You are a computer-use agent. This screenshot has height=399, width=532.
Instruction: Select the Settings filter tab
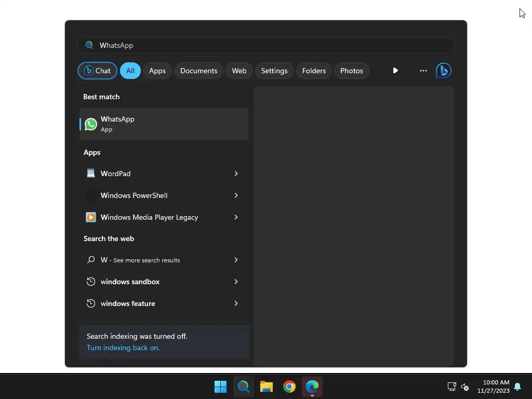point(274,71)
